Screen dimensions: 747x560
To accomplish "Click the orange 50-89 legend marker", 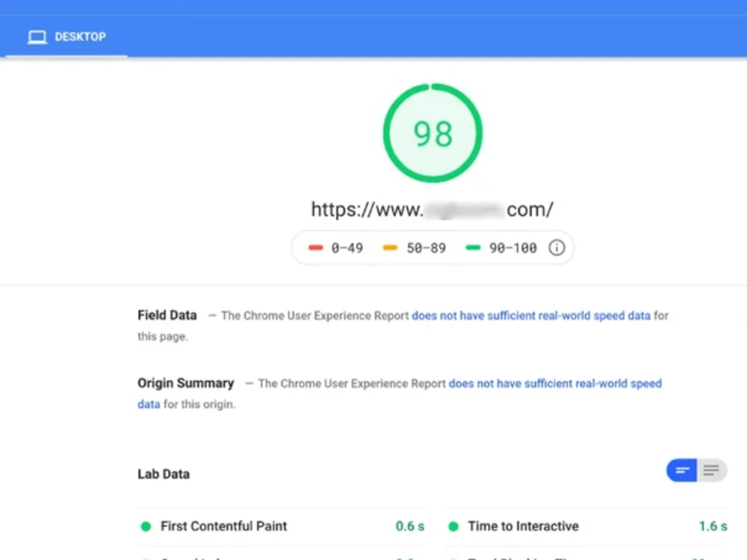I will point(390,248).
